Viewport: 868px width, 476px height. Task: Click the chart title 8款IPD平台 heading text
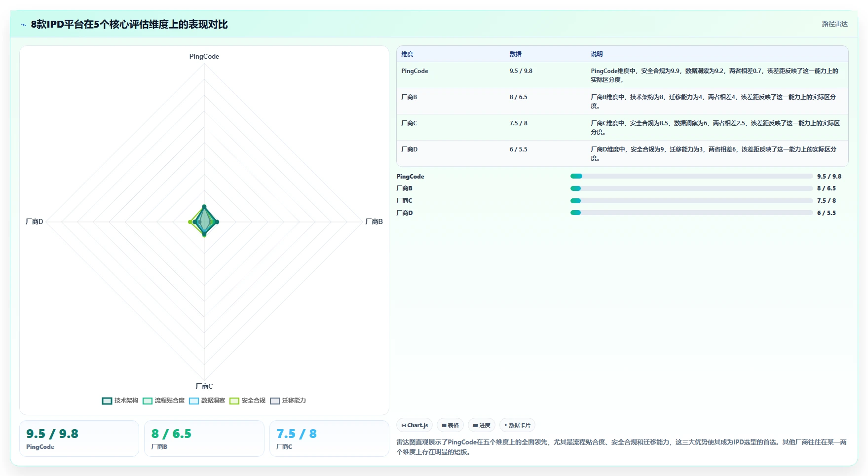tap(129, 25)
